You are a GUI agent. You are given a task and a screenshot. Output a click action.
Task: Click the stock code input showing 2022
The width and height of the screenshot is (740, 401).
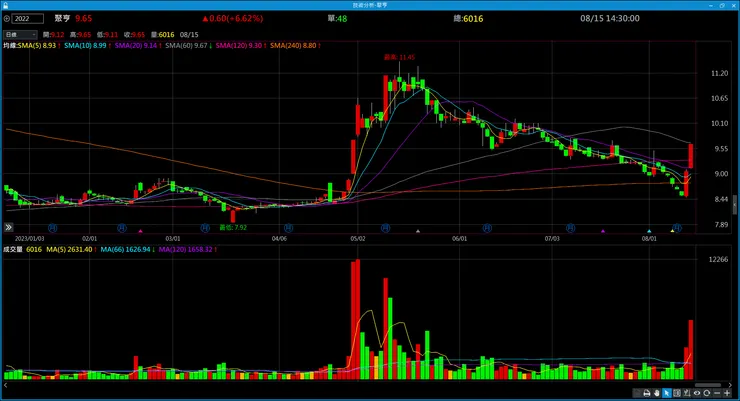pos(27,18)
